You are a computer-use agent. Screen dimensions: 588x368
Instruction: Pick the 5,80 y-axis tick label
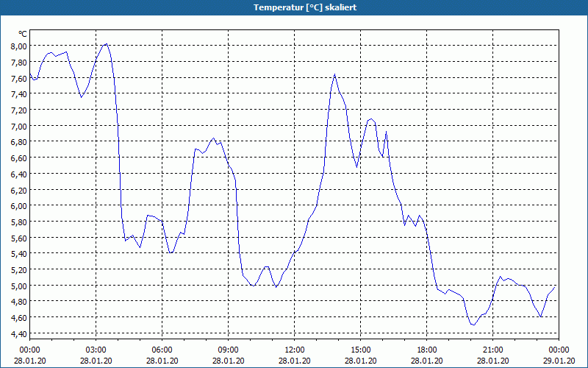click(19, 222)
